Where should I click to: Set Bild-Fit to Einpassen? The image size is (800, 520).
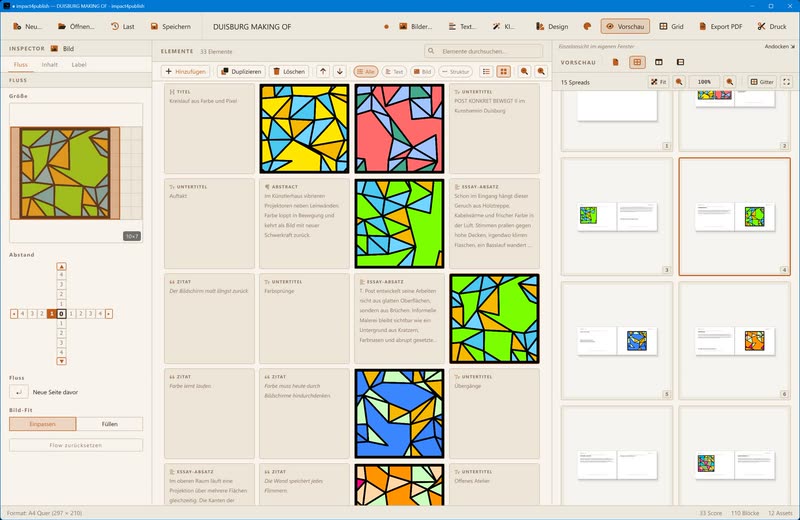click(x=42, y=424)
